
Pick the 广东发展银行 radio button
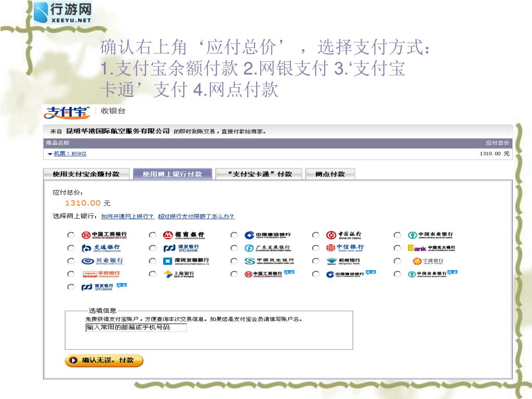(234, 248)
